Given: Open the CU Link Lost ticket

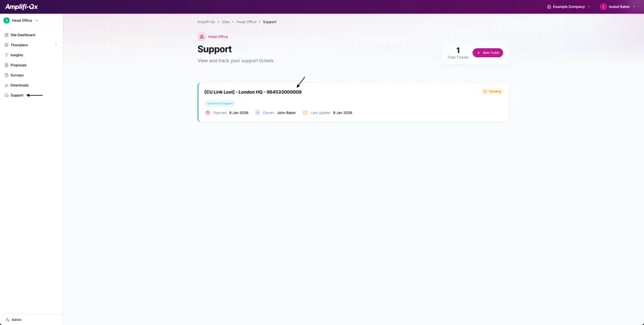Looking at the screenshot, I should 253,92.
